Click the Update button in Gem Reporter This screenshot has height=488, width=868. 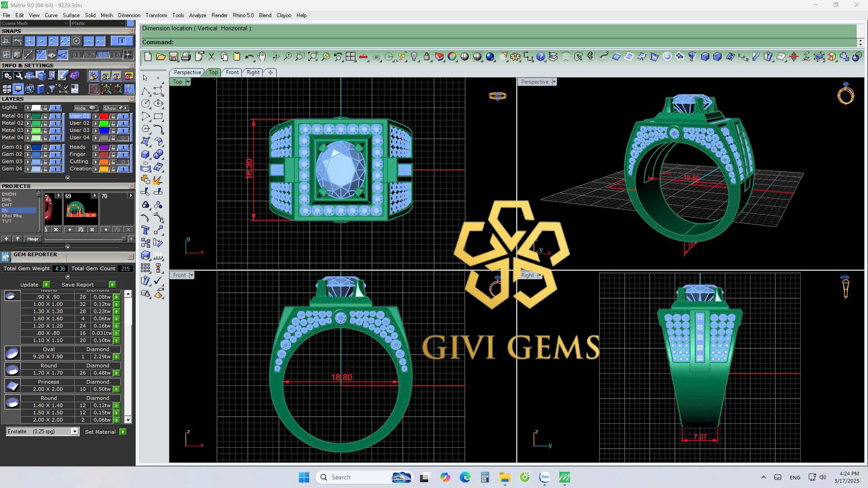pos(34,285)
